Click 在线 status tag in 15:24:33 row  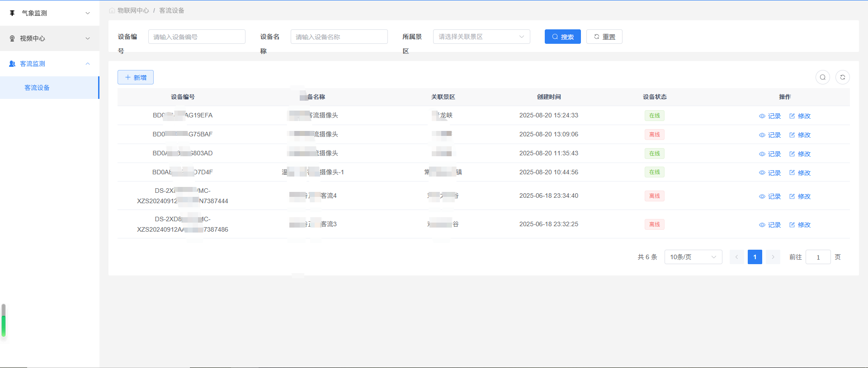[655, 116]
